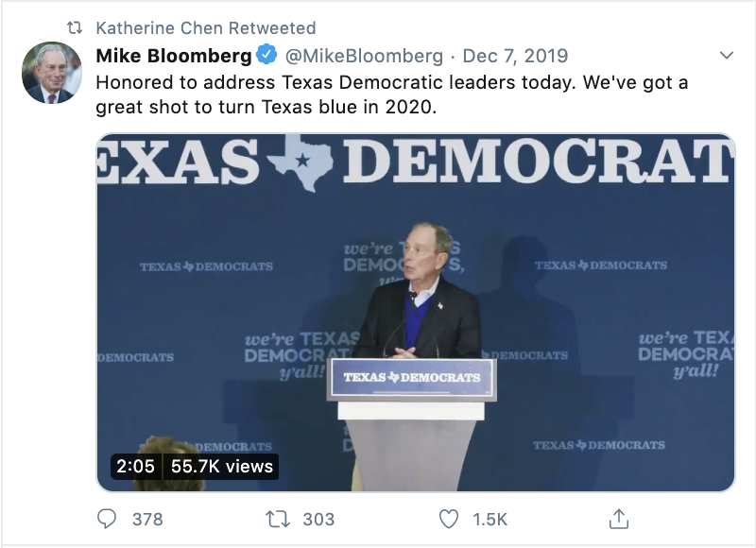Open the Dec 7, 2019 timestamp
The image size is (756, 548).
pyautogui.click(x=514, y=55)
